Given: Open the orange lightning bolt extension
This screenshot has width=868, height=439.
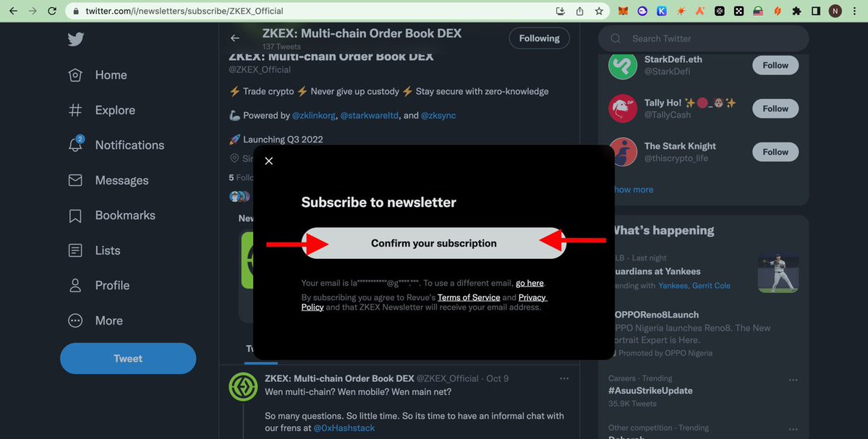Looking at the screenshot, I should [x=778, y=11].
